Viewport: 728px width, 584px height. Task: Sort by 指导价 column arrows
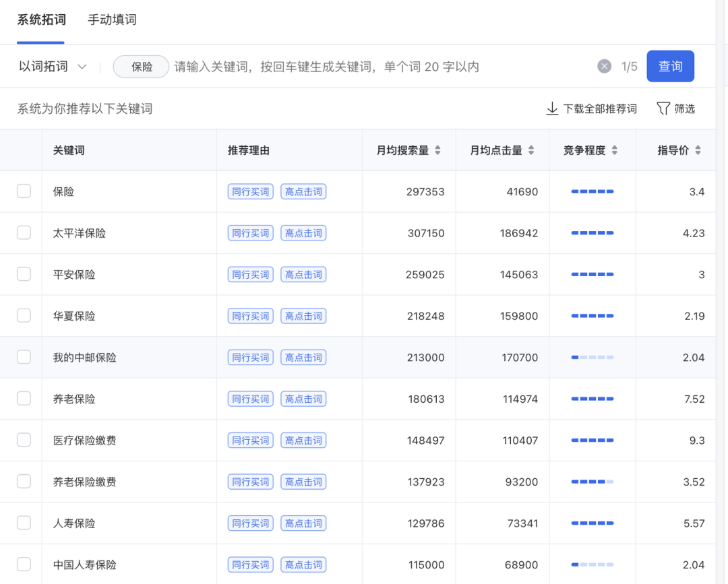coord(698,150)
